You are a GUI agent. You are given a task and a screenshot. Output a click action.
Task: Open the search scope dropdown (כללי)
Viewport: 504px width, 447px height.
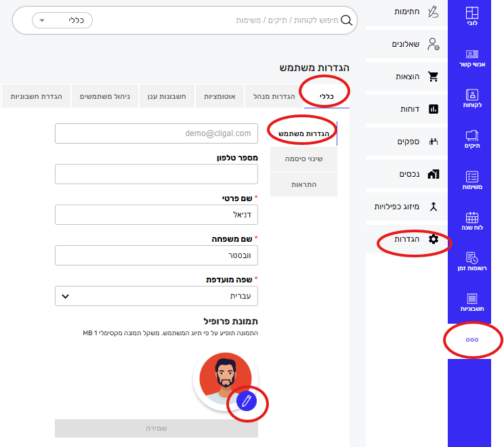tap(62, 20)
